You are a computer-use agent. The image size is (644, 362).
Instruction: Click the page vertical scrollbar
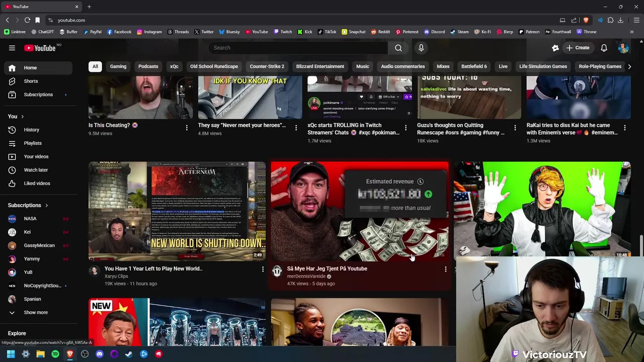pos(641,245)
